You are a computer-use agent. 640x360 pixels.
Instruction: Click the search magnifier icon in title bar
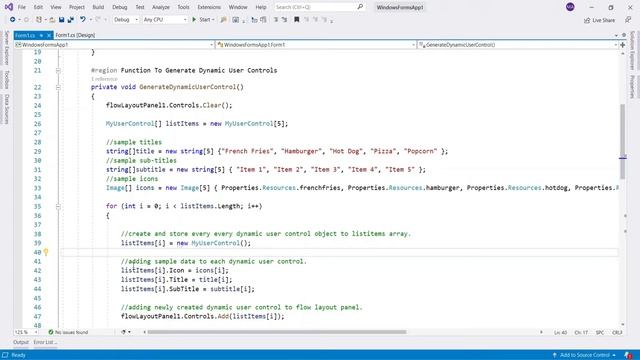(360, 7)
